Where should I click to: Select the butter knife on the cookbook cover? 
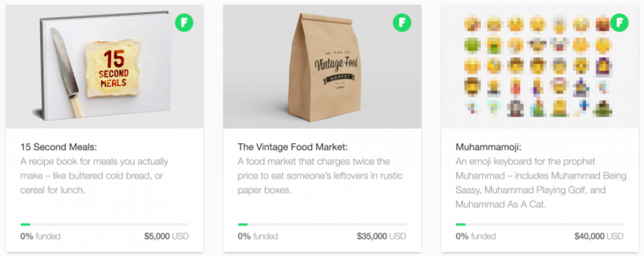pyautogui.click(x=67, y=73)
